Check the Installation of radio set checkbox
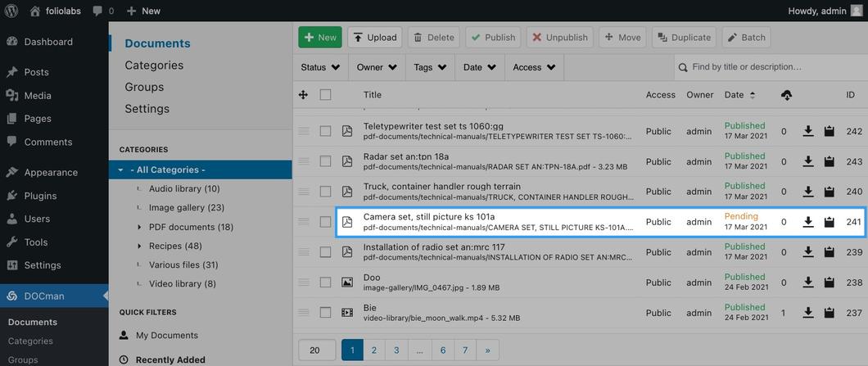Image resolution: width=868 pixels, height=366 pixels. point(326,252)
